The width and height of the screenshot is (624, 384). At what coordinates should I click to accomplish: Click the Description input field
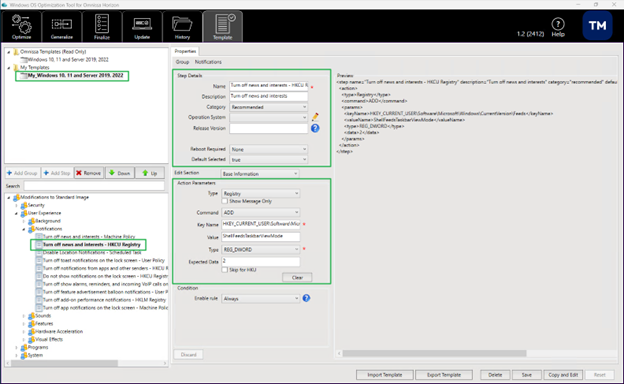pos(269,96)
